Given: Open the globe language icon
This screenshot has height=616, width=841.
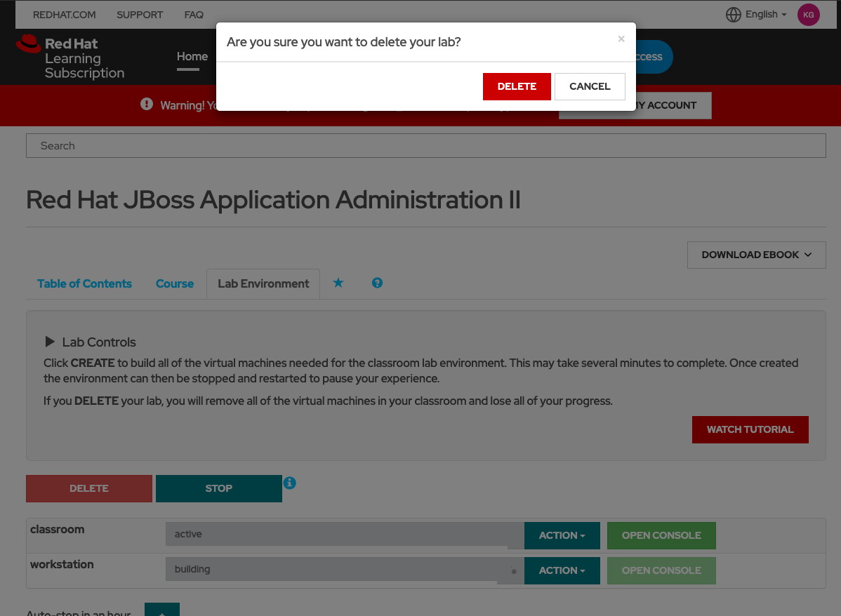Looking at the screenshot, I should coord(733,14).
